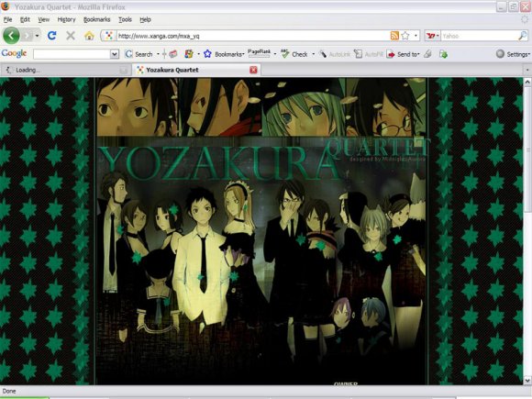Expand the Google toolbar search box dropdown

115,54
